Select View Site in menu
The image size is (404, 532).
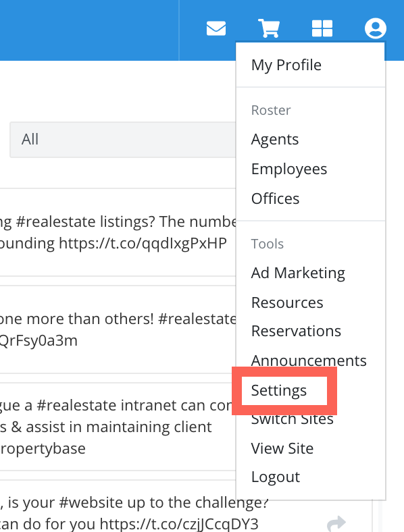(x=282, y=448)
